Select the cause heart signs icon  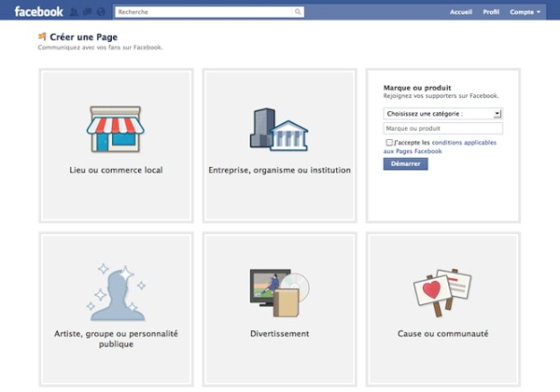click(x=443, y=292)
